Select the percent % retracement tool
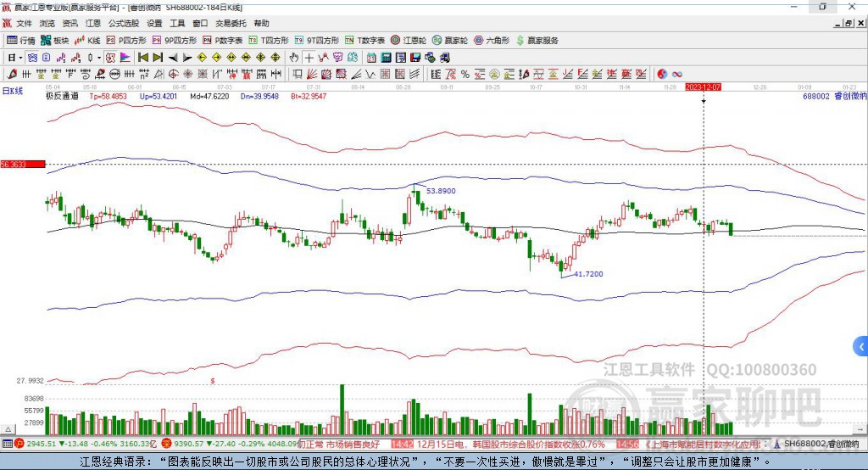 [465, 74]
